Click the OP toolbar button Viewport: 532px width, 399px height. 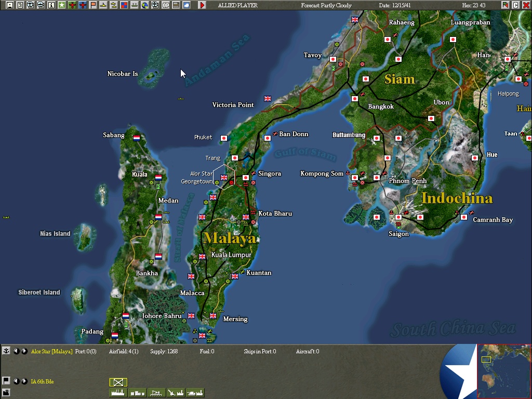166,5
